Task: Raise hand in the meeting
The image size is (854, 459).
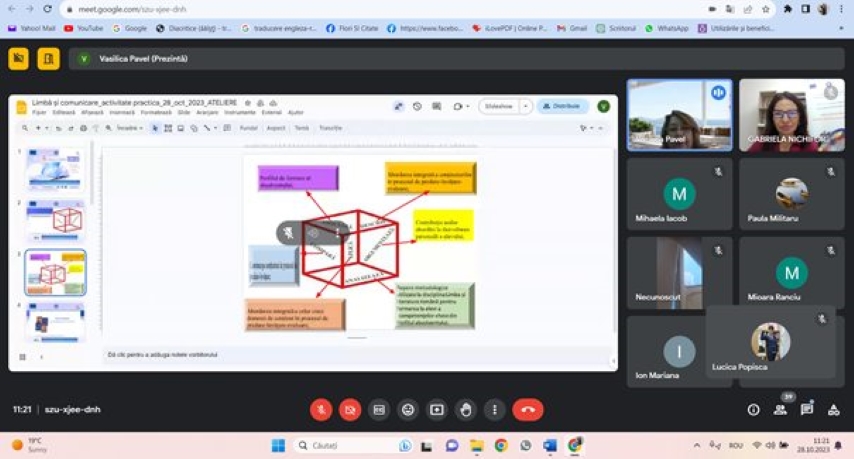Action: pos(466,409)
